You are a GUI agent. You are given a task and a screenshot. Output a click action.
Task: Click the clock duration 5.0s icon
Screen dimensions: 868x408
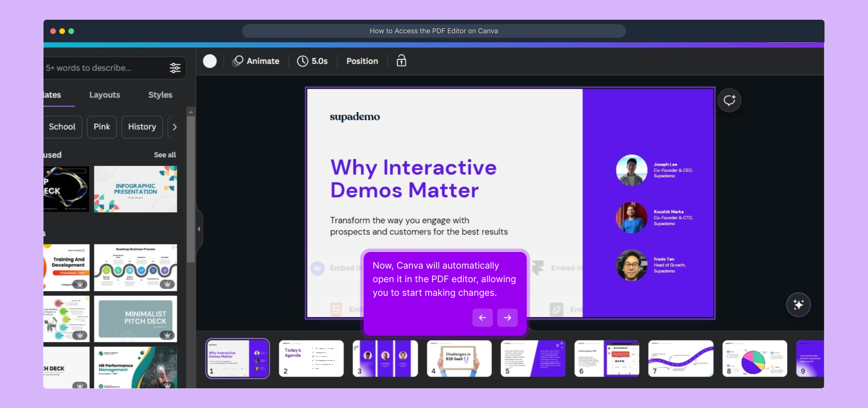(x=303, y=61)
